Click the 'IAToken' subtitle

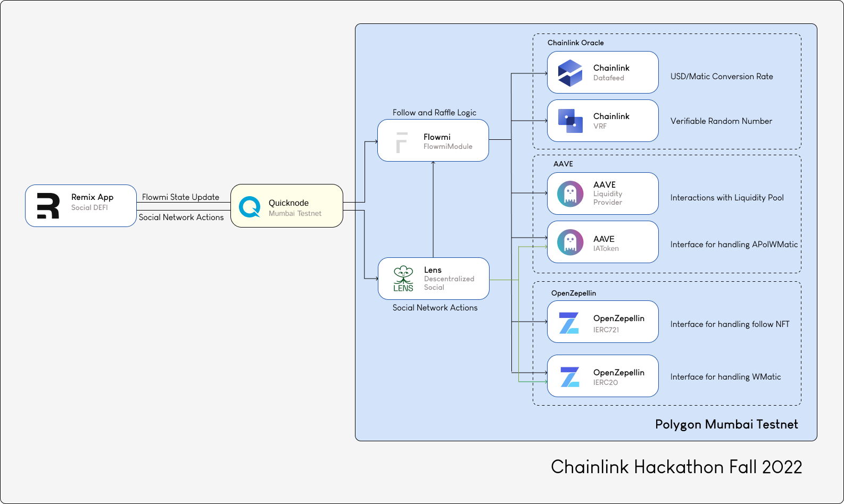click(606, 249)
